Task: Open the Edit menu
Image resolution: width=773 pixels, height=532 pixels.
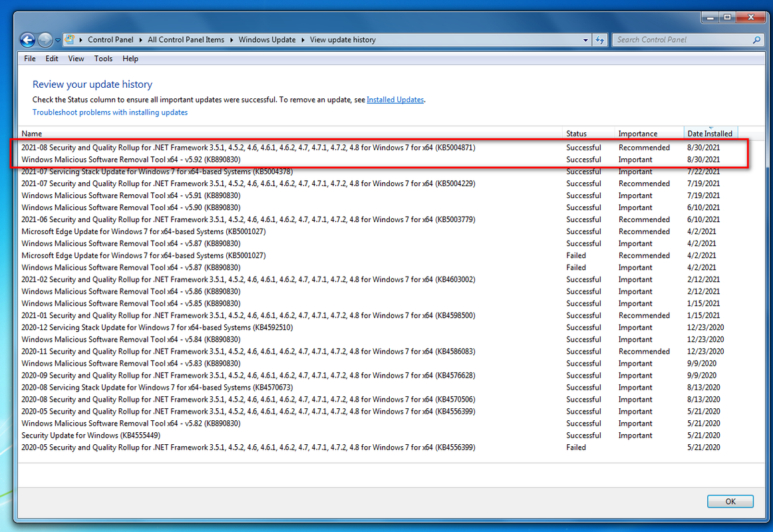Action: click(x=52, y=59)
